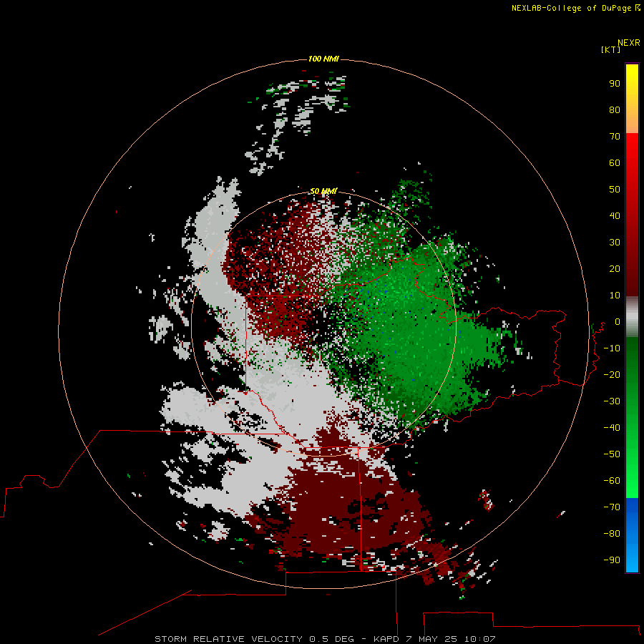Click the 60 value on velocity scale

click(x=615, y=162)
